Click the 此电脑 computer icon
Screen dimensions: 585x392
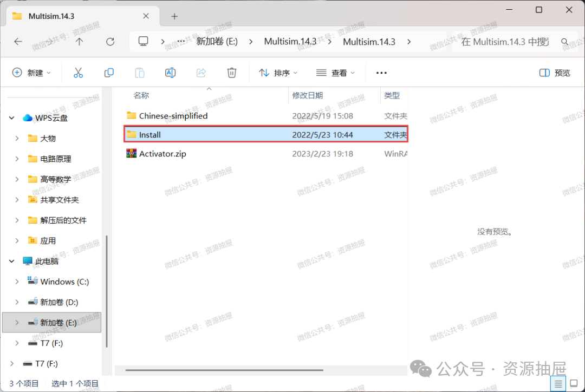pos(27,261)
